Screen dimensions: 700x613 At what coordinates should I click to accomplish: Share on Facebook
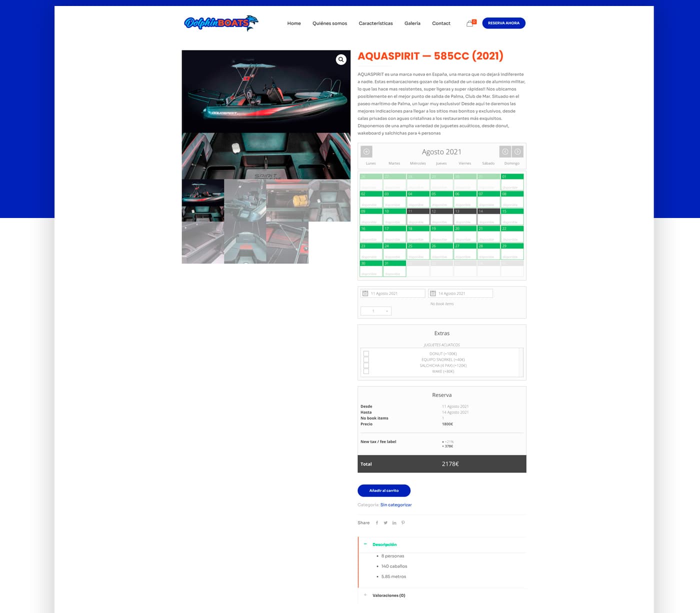[x=377, y=523]
